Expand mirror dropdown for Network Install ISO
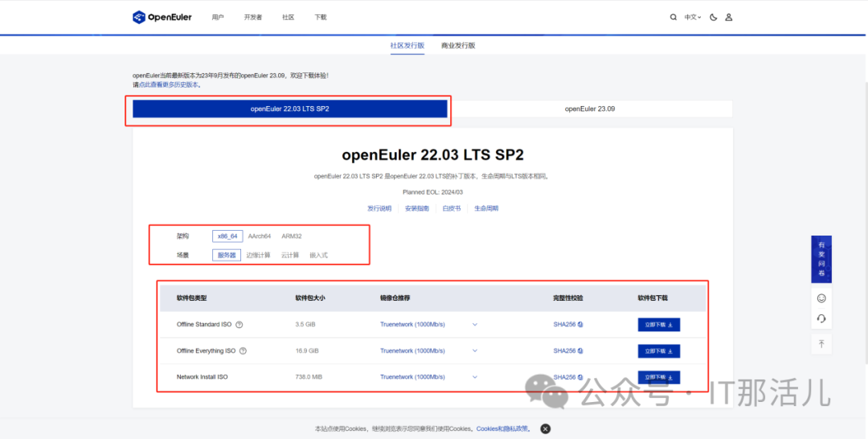Image resolution: width=868 pixels, height=439 pixels. click(x=475, y=376)
